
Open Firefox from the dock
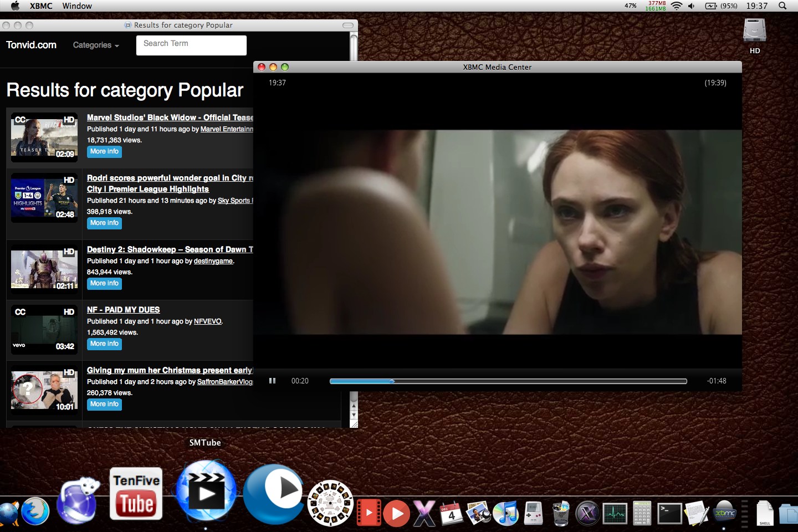tap(35, 511)
